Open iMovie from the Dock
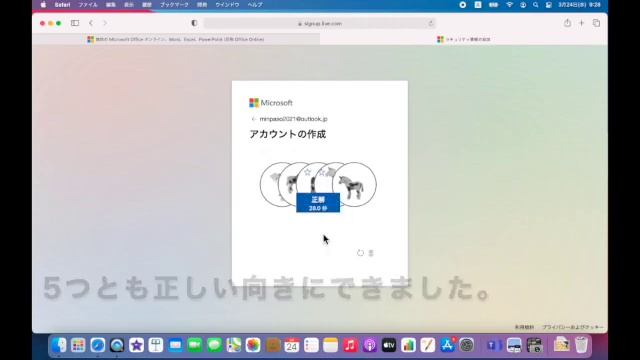Viewport: 640px width, 360px height. (136, 345)
